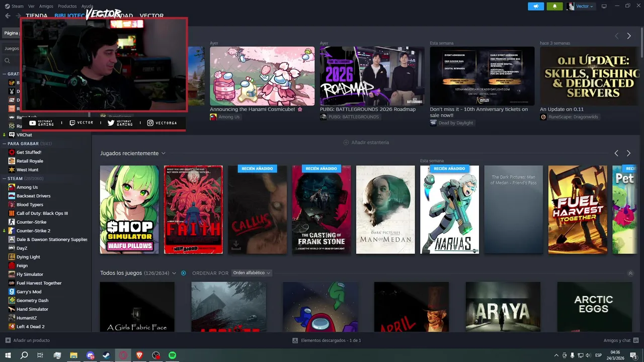644x362 pixels.
Task: Open the downloads icon in bottom bar
Action: pos(295,340)
